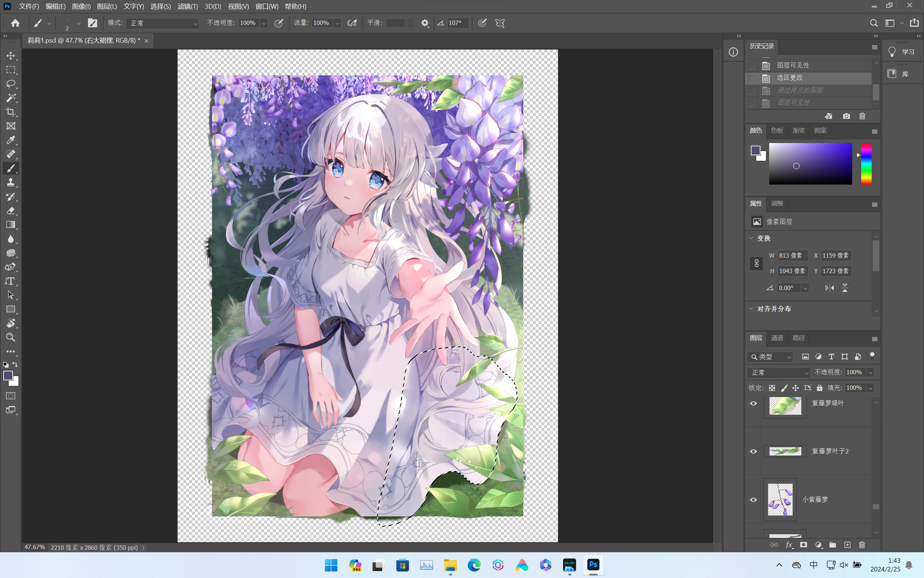The width and height of the screenshot is (924, 578).
Task: Create new snapshot camera icon in History
Action: tap(846, 116)
